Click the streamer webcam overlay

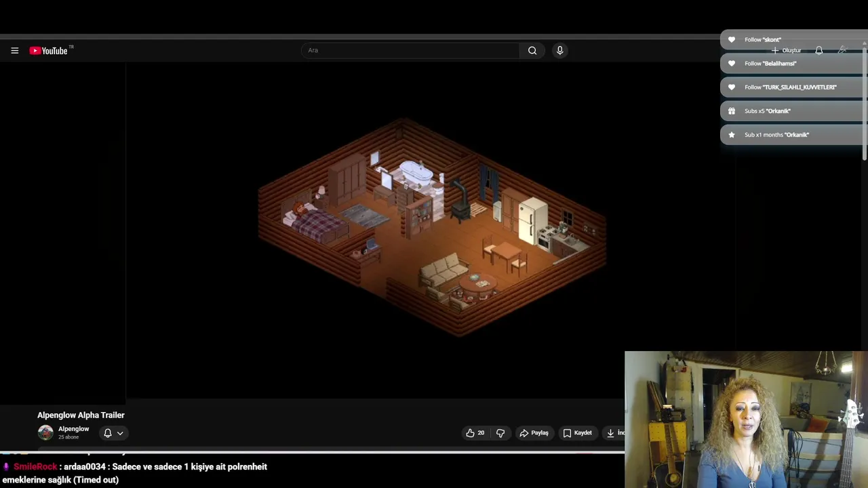[746, 420]
